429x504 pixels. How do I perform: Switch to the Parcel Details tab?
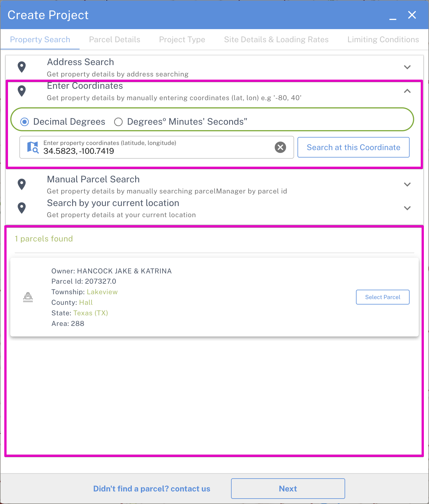pyautogui.click(x=115, y=39)
